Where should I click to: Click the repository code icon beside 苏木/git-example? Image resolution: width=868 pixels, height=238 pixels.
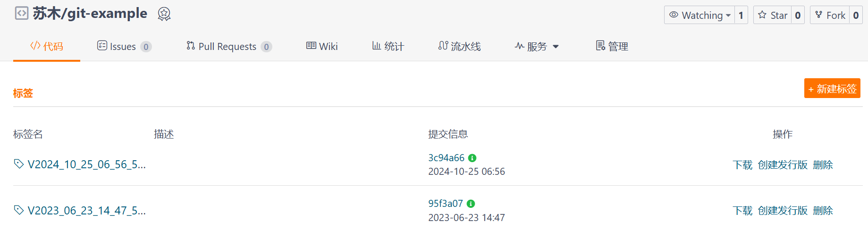coord(22,13)
